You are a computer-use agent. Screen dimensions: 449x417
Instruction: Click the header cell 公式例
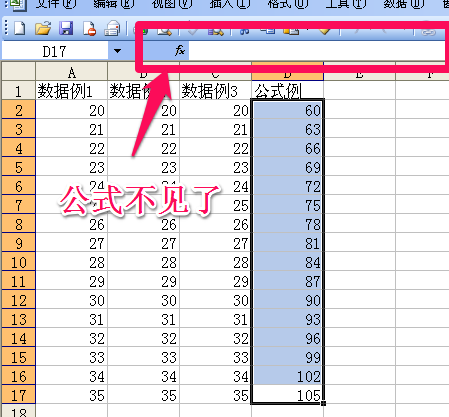pos(287,91)
